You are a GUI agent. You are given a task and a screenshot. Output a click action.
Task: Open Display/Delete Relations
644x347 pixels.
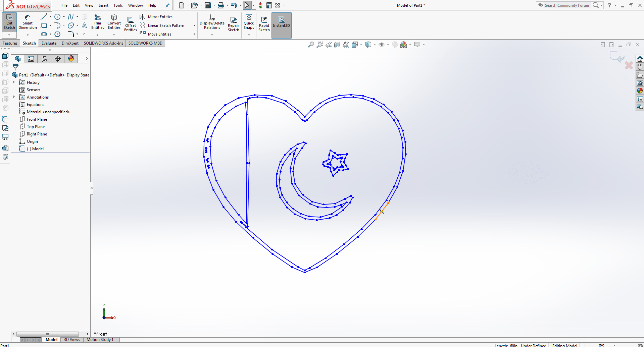click(212, 22)
